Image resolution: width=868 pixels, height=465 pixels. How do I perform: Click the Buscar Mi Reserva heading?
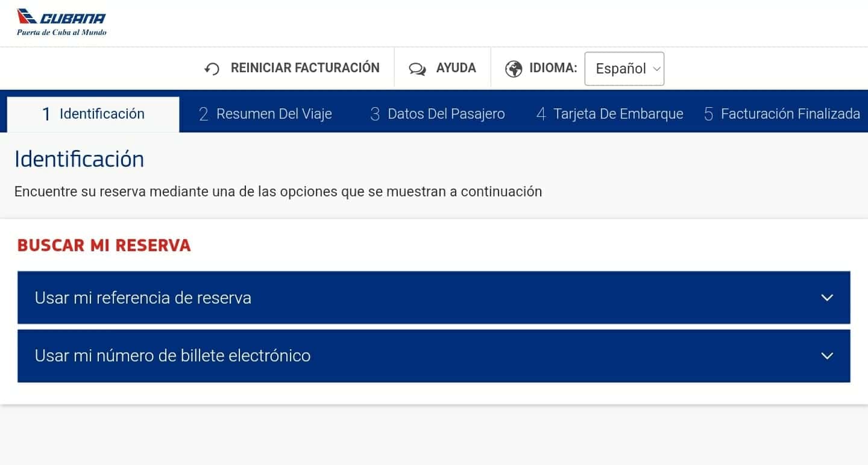pyautogui.click(x=104, y=245)
